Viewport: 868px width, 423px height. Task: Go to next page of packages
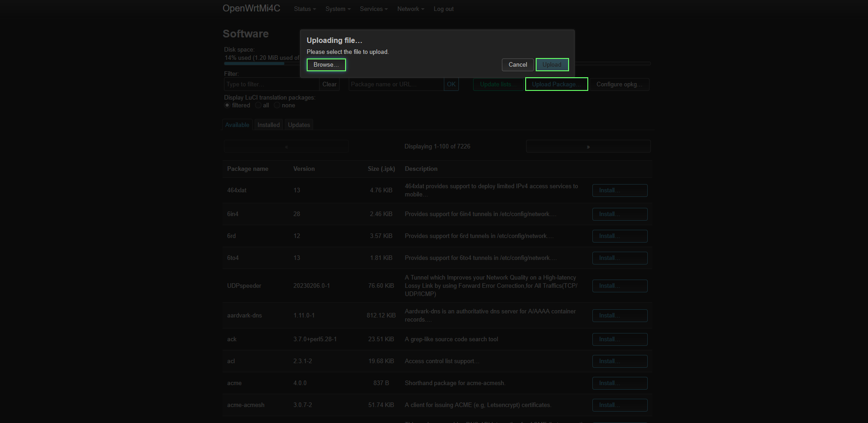588,147
